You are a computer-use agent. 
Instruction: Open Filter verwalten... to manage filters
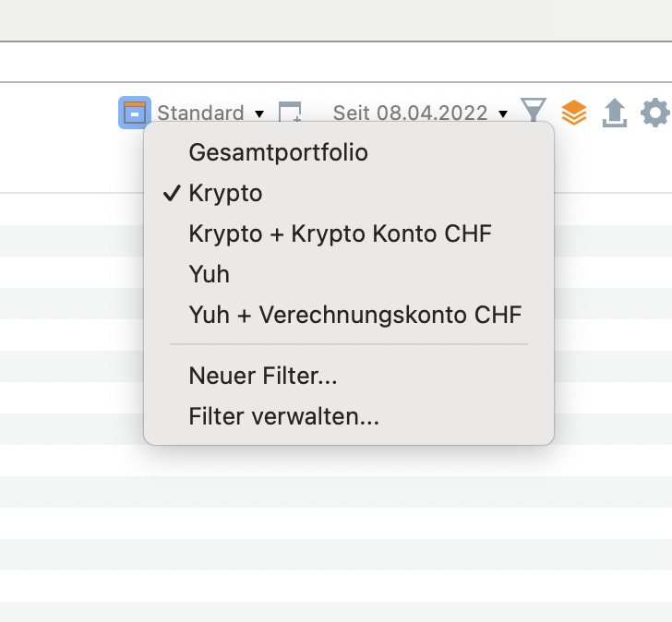(x=283, y=416)
